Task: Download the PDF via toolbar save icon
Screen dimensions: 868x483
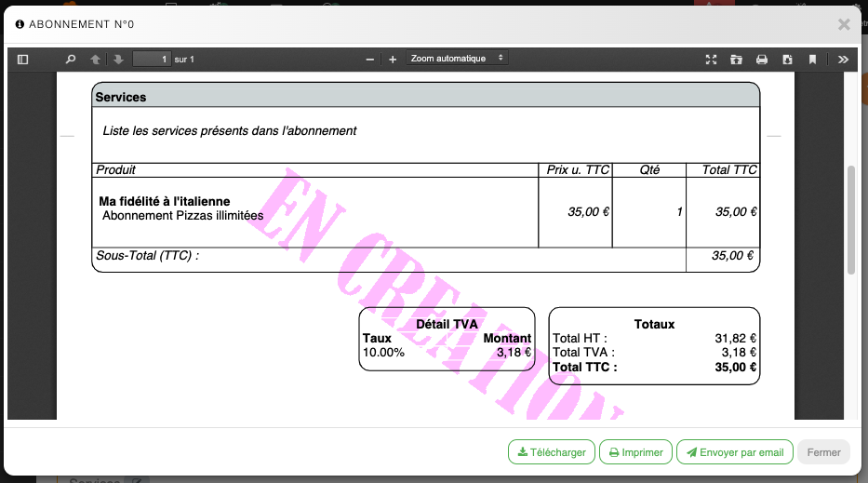Action: pyautogui.click(x=787, y=60)
